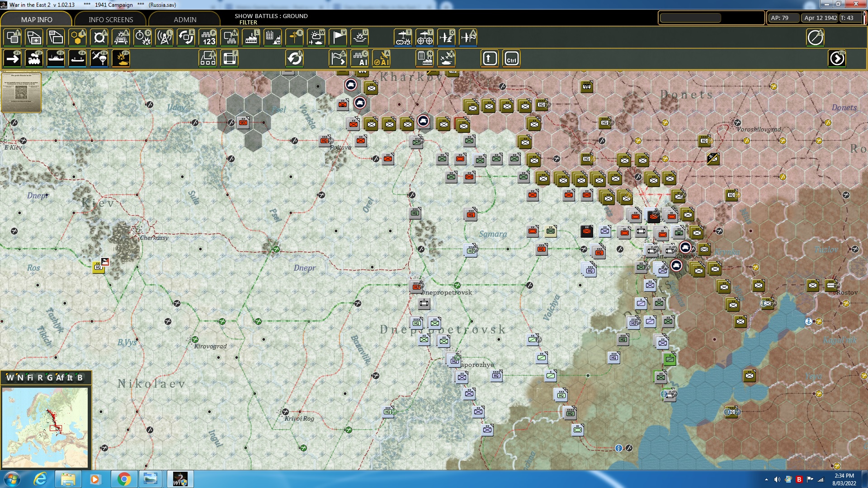868x488 pixels.
Task: Select the B letter above the minimap
Action: [x=80, y=378]
